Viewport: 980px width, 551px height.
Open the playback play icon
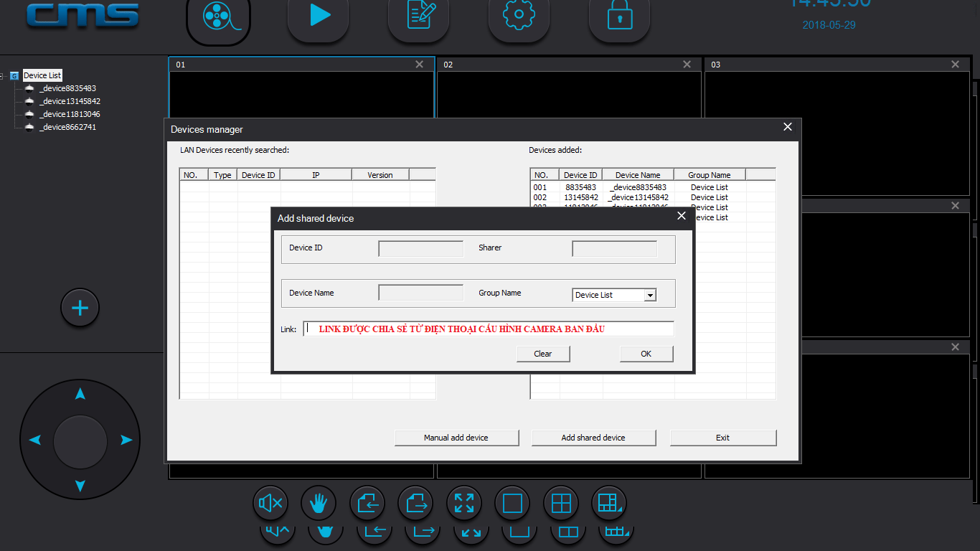(x=319, y=16)
